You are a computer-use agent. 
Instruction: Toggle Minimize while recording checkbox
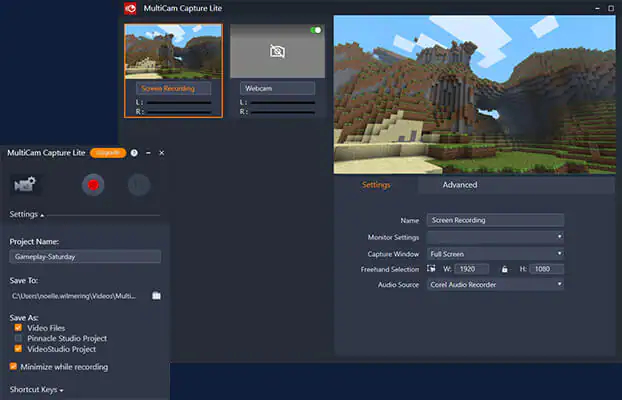(x=13, y=366)
